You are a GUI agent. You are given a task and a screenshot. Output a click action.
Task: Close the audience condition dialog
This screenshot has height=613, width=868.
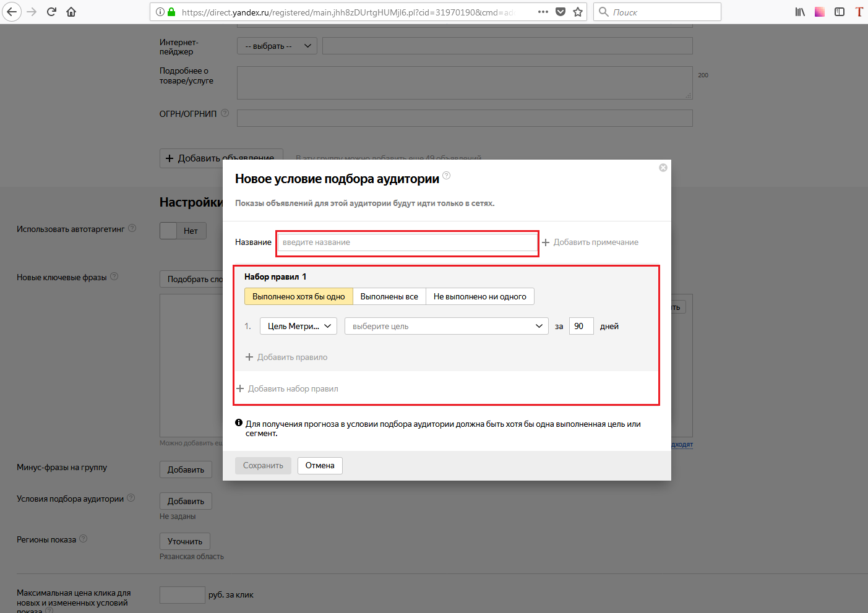click(x=663, y=168)
